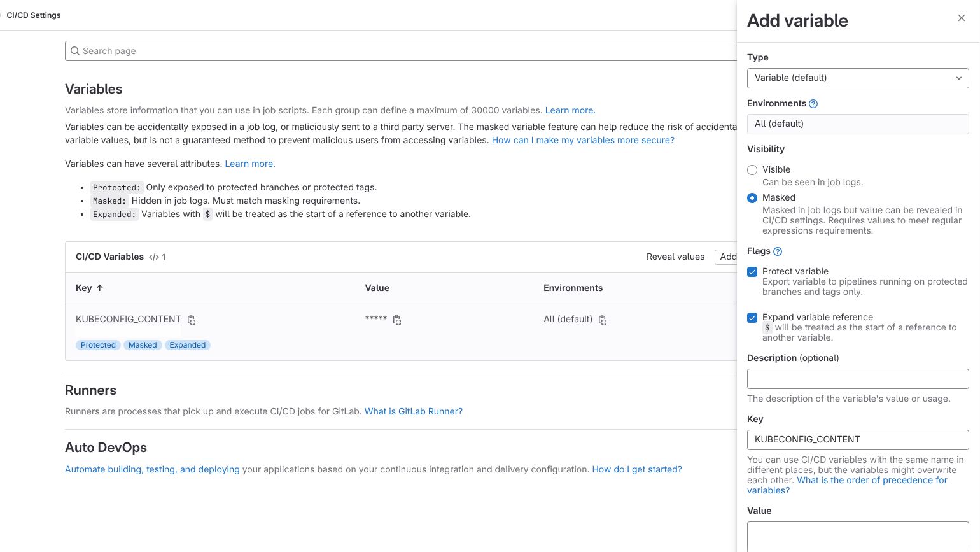Open What is GitLab Runner link
980x552 pixels.
pyautogui.click(x=413, y=412)
